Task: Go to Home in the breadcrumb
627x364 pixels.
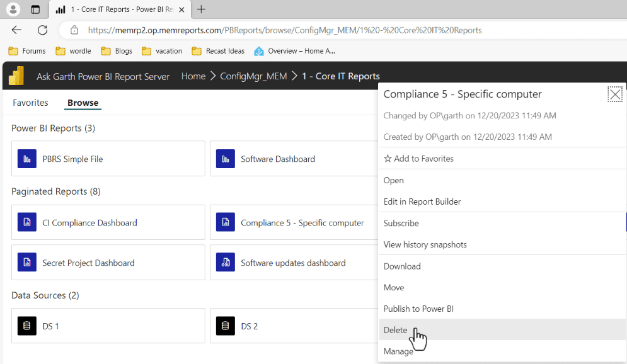Action: [x=193, y=76]
